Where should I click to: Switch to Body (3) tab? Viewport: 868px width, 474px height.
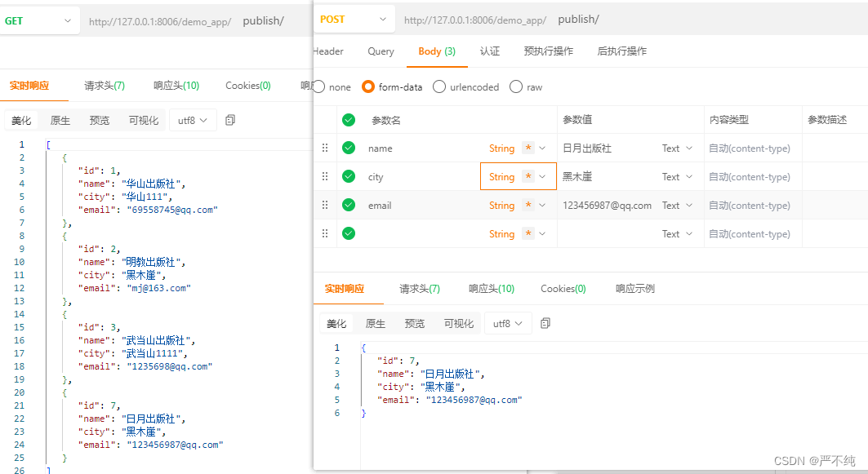point(437,51)
